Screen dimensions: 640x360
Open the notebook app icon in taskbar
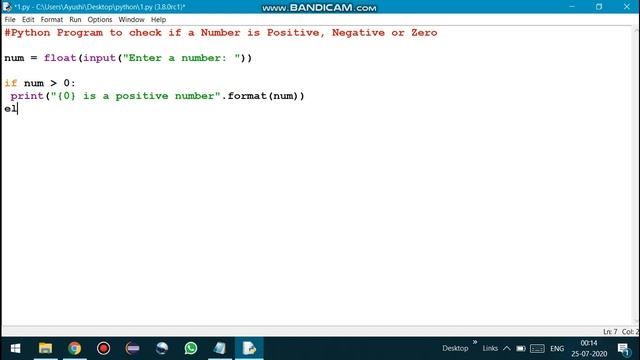220,348
